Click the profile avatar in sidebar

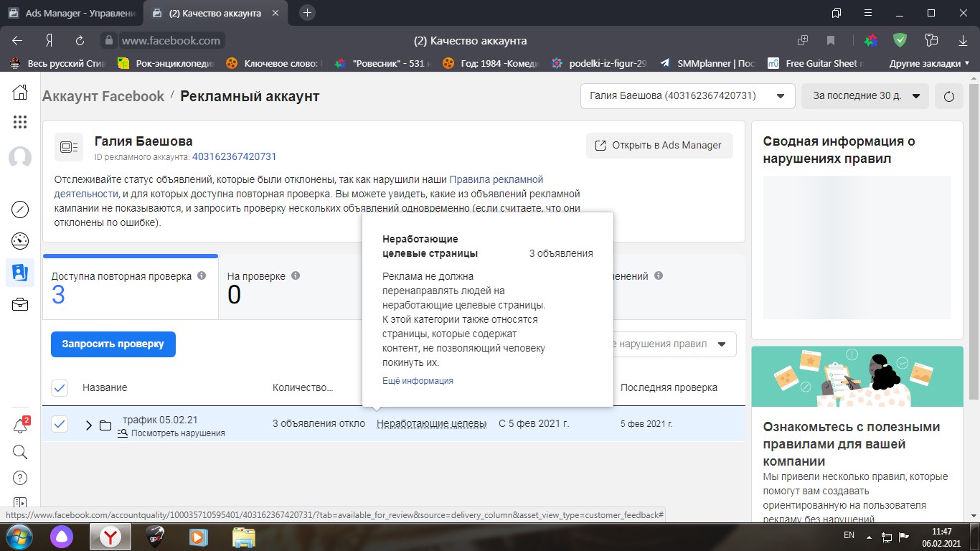click(20, 158)
